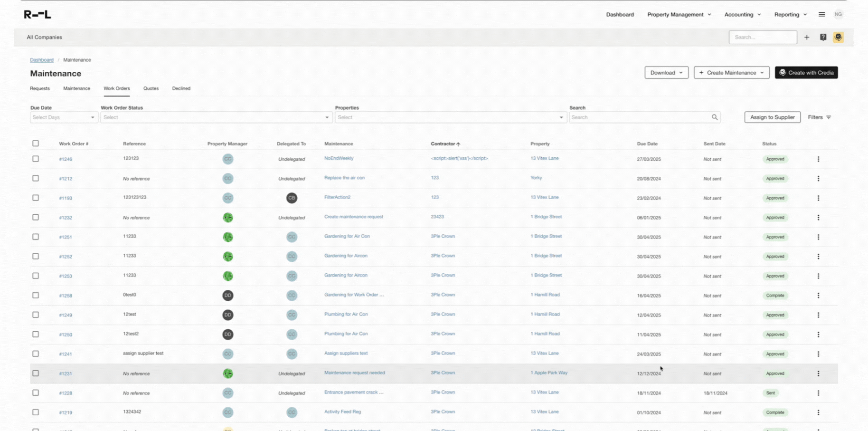
Task: Check the box for work order #1219
Action: click(36, 412)
